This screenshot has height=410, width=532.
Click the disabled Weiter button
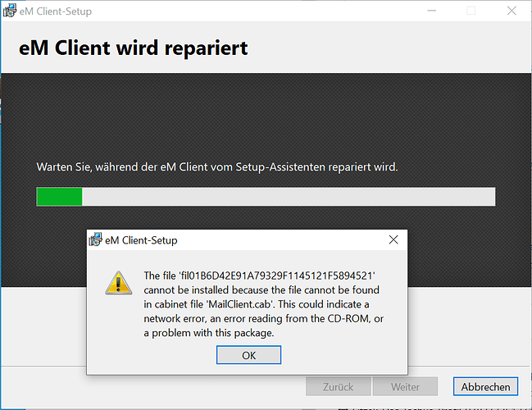tap(405, 386)
